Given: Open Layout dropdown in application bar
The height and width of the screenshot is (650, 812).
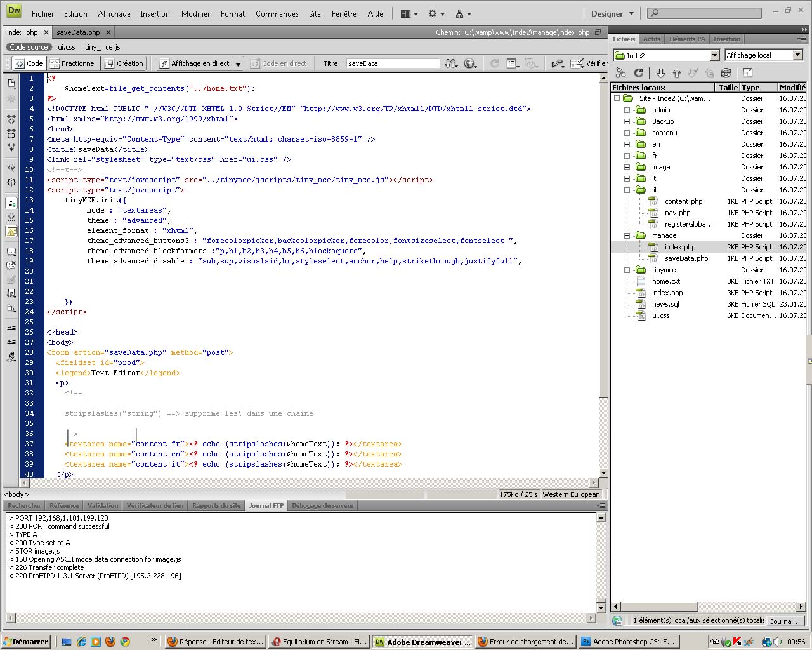Looking at the screenshot, I should (x=409, y=13).
